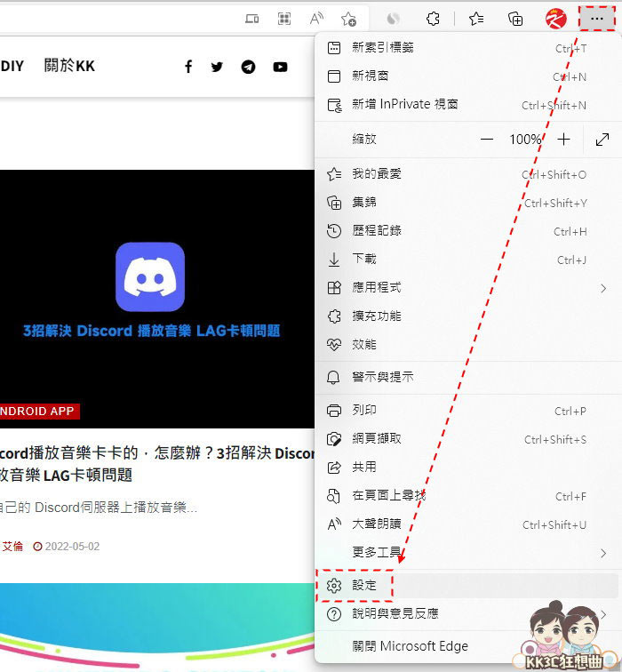The image size is (622, 672).
Task: Open 效能 from the menu
Action: pyautogui.click(x=467, y=345)
